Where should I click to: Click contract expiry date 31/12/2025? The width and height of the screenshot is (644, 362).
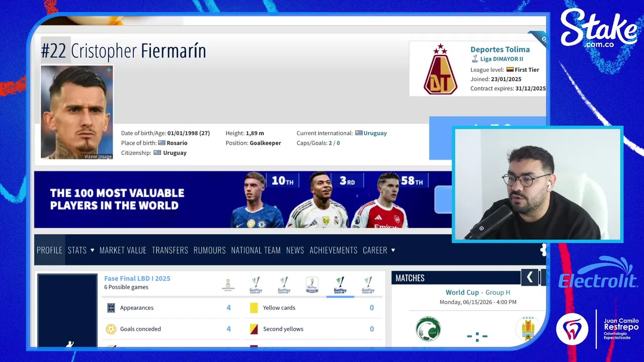pos(530,88)
